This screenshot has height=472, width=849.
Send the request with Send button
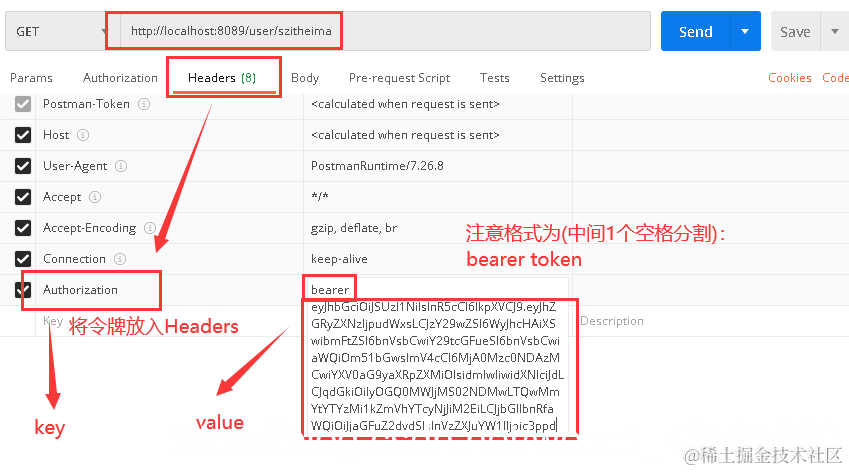pyautogui.click(x=695, y=31)
